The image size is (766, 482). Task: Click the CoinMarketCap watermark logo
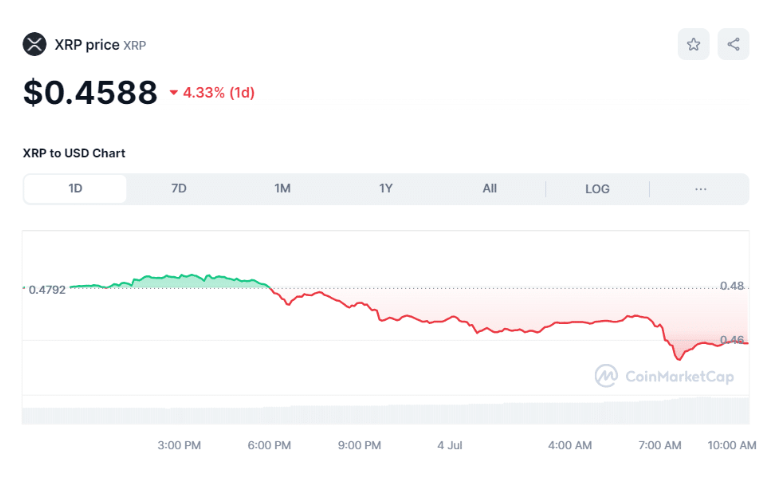click(664, 376)
